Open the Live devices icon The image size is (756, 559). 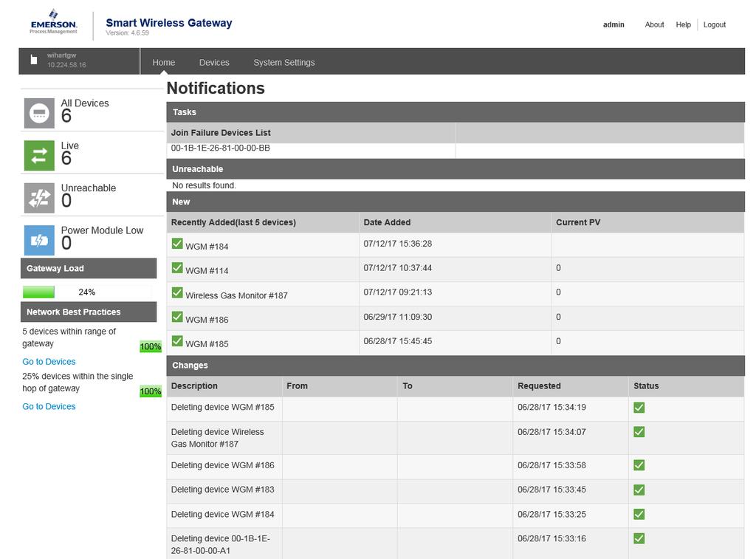pyautogui.click(x=39, y=155)
